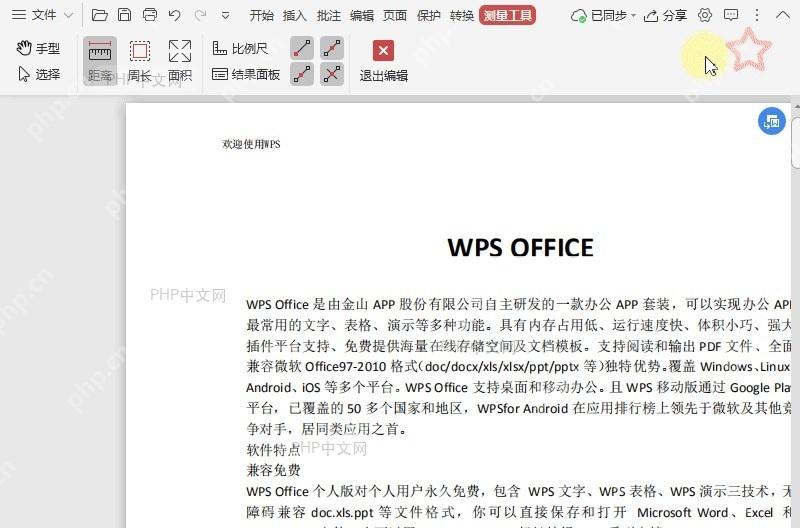Switch to the 开始 tab
The height and width of the screenshot is (528, 800).
[x=261, y=16]
